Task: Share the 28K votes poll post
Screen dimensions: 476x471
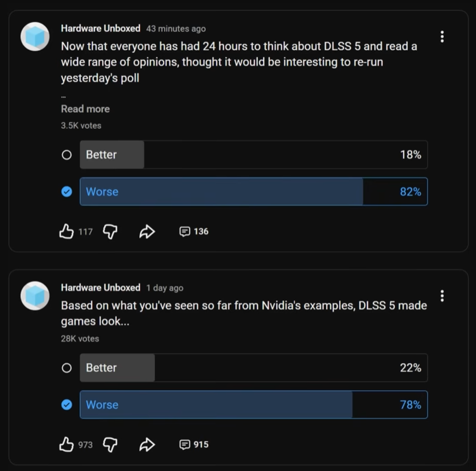Action: pos(147,445)
